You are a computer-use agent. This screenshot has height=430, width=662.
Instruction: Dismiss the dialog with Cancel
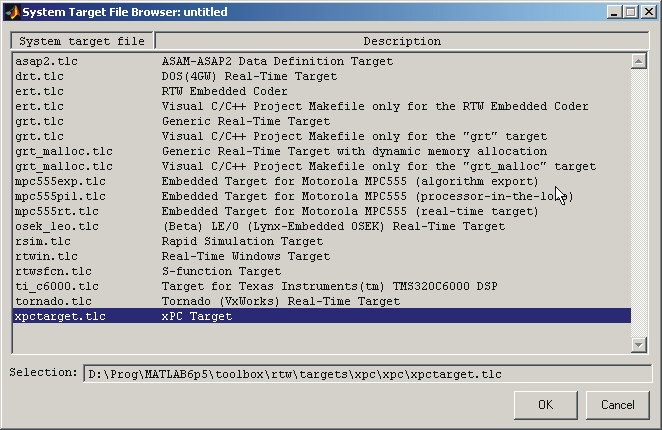(618, 405)
